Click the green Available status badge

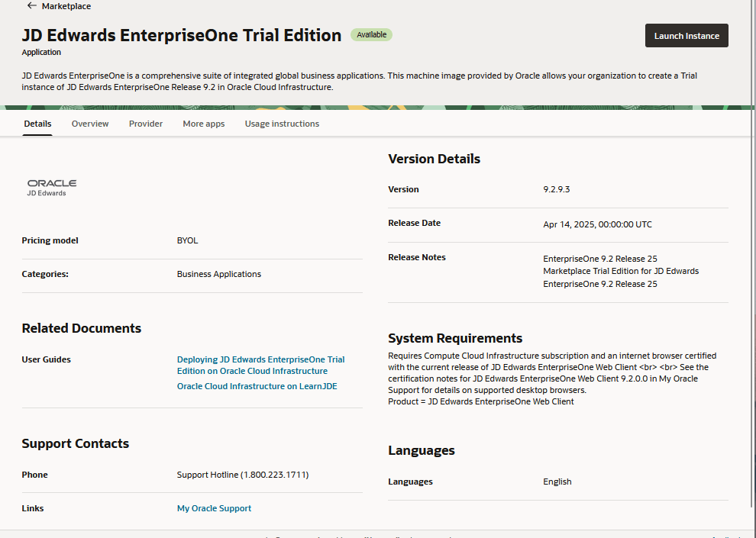coord(371,35)
